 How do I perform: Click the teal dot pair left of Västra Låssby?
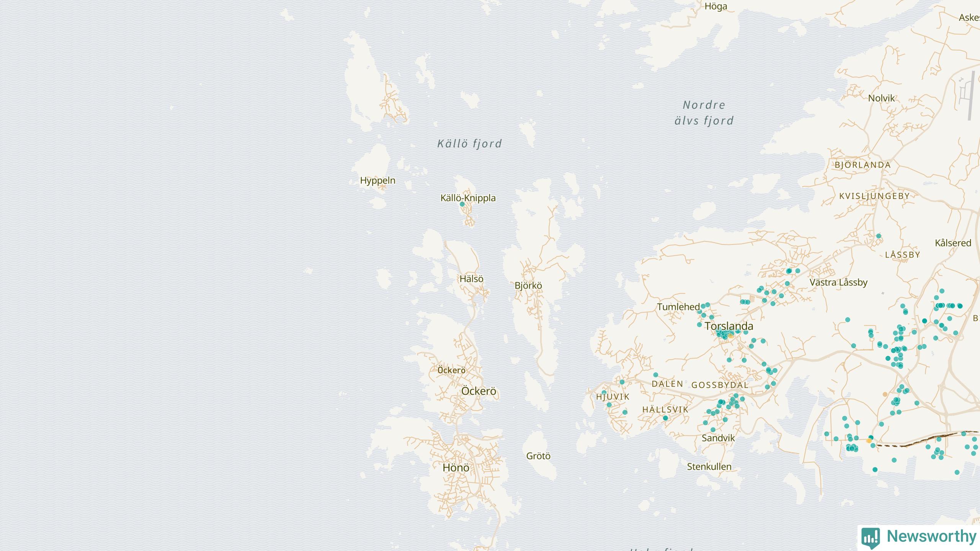789,271
